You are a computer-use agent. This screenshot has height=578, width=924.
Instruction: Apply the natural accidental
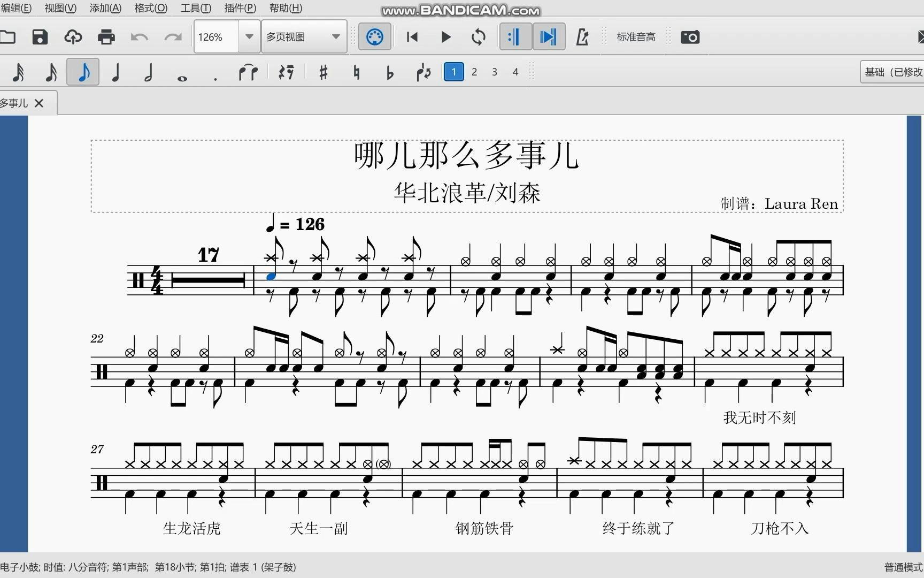coord(357,72)
